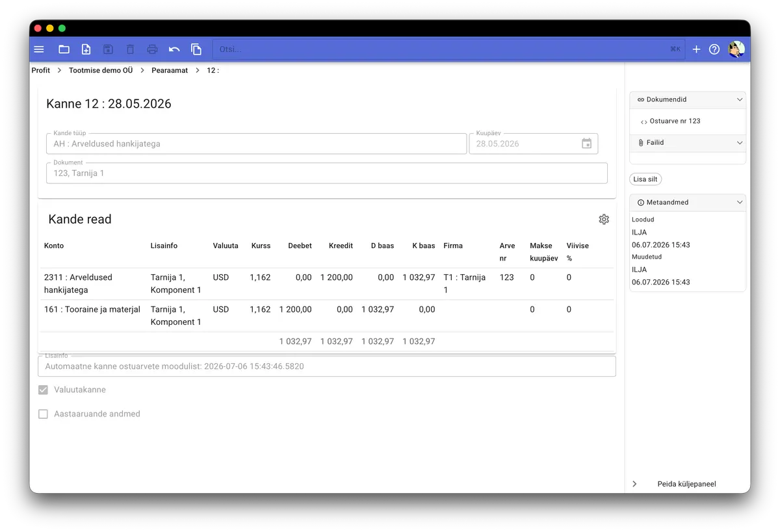
Task: Collapse the Failid section
Action: (688, 143)
